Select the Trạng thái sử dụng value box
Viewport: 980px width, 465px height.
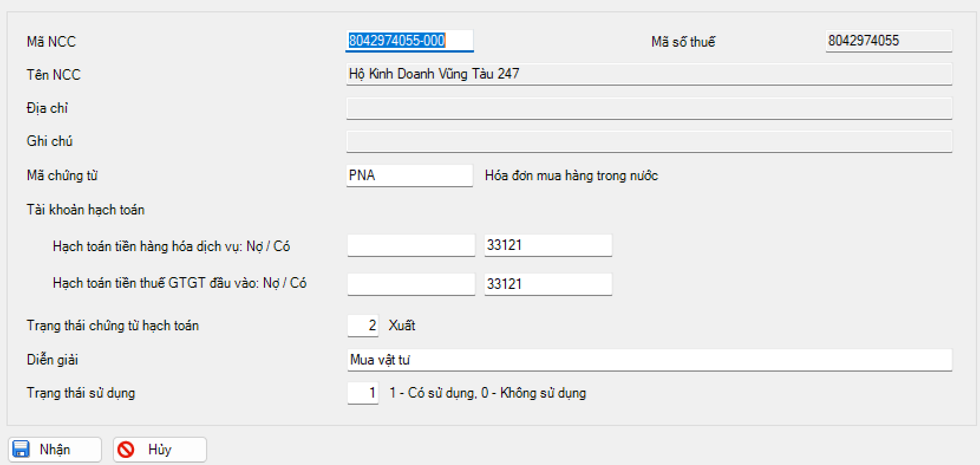363,393
